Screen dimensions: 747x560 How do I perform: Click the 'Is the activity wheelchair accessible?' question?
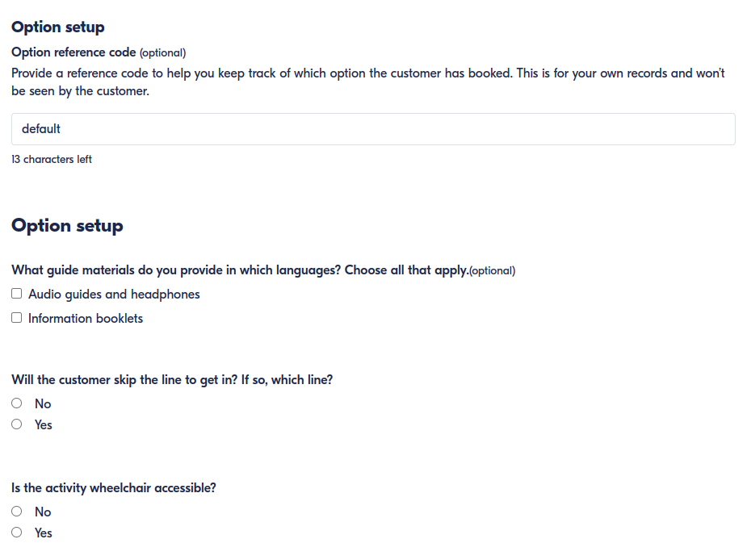coord(114,488)
